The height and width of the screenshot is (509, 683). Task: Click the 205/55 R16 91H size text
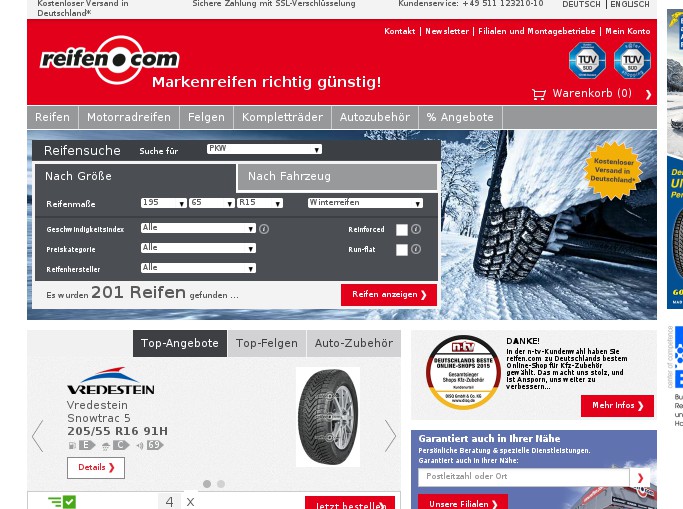click(117, 431)
